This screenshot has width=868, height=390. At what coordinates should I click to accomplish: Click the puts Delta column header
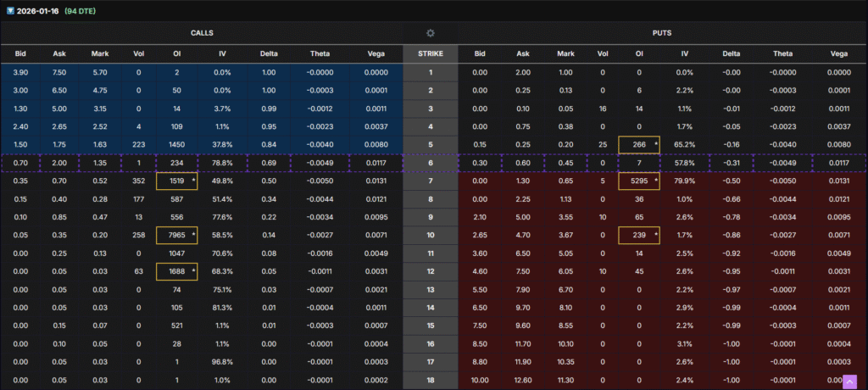click(x=732, y=54)
